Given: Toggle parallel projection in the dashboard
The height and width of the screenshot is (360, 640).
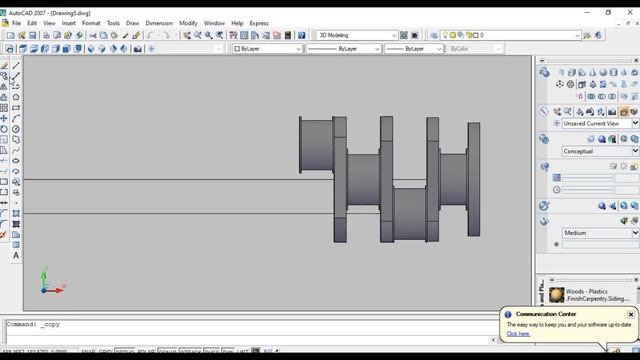Looking at the screenshot, I should coord(624,111).
